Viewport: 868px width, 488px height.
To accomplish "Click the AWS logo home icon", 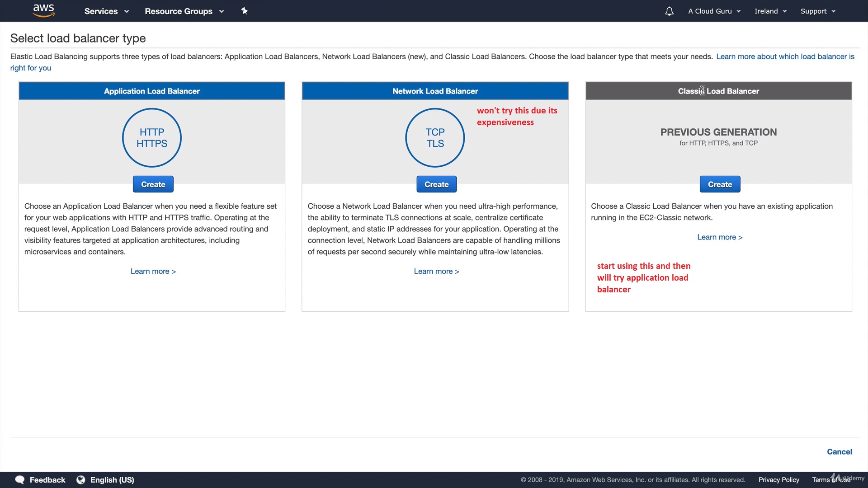I will click(x=43, y=10).
